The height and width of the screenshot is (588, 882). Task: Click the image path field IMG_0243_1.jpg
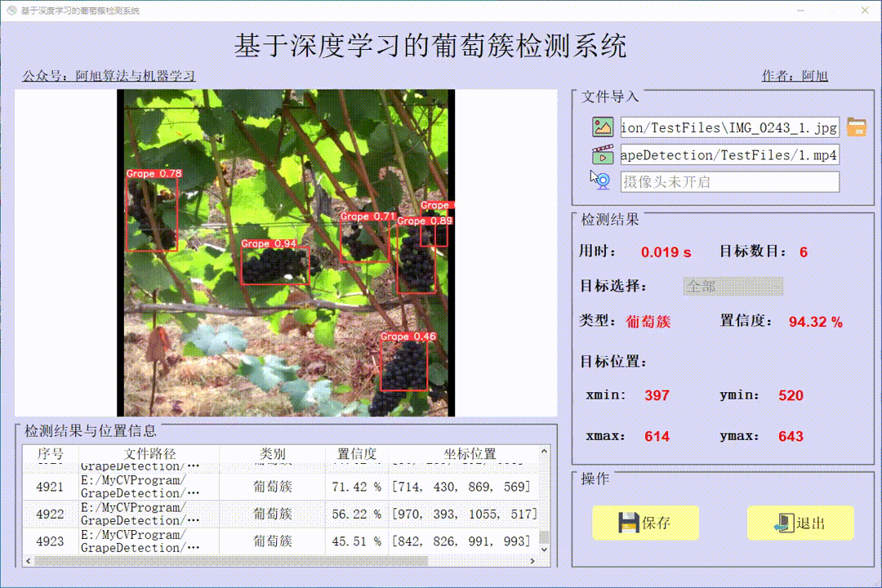(729, 127)
